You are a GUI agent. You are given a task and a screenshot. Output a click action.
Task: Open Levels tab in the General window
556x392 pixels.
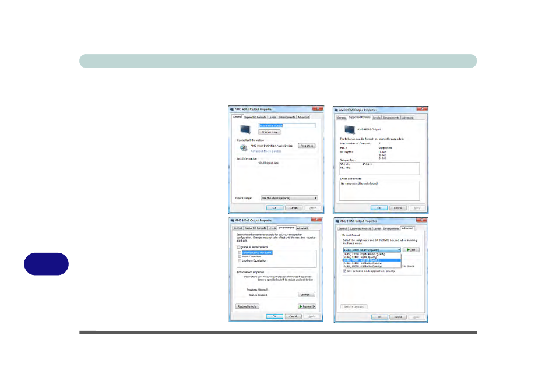coord(272,117)
